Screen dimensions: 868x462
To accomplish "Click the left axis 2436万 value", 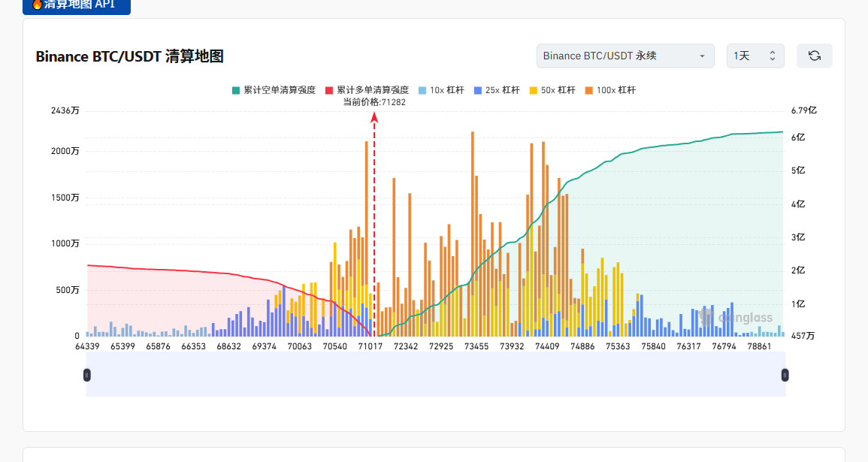I will [65, 110].
